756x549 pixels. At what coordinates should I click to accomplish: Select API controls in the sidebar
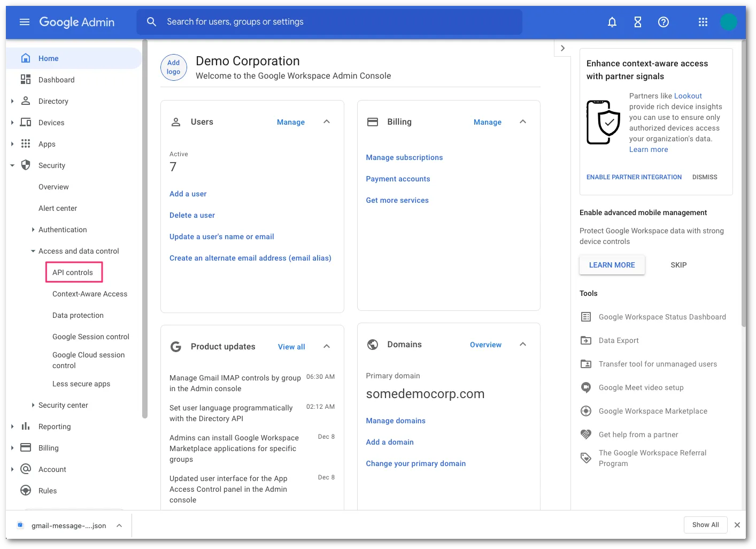click(x=74, y=272)
